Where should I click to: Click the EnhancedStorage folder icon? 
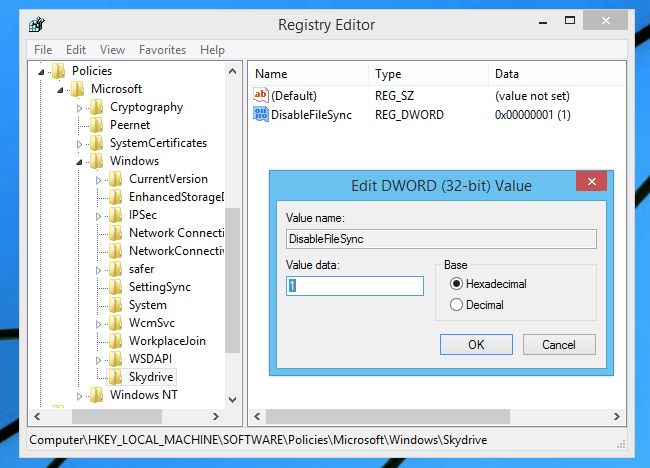116,197
